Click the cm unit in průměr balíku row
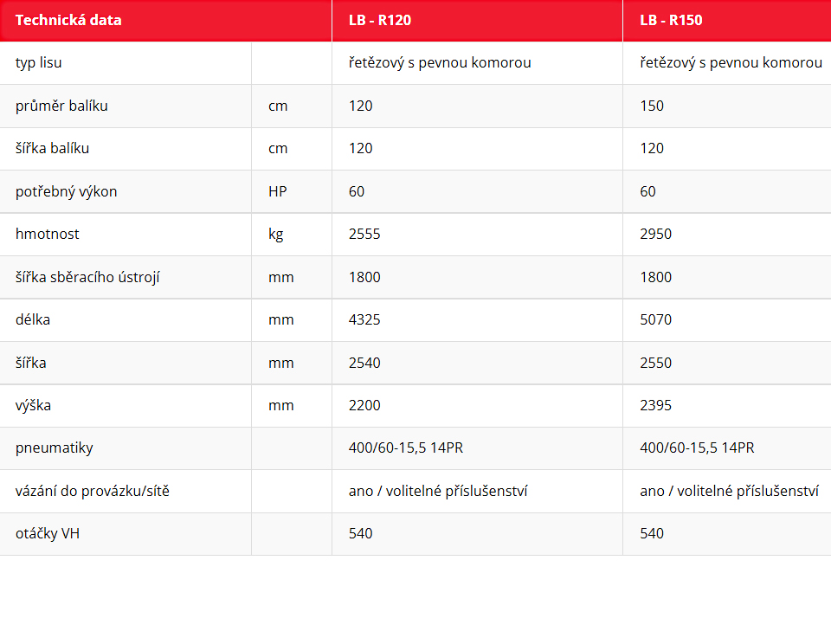 (278, 106)
